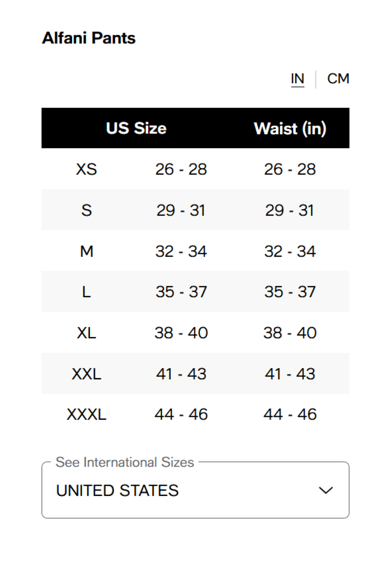Click the XS size row label
392x571 pixels.
pos(86,169)
